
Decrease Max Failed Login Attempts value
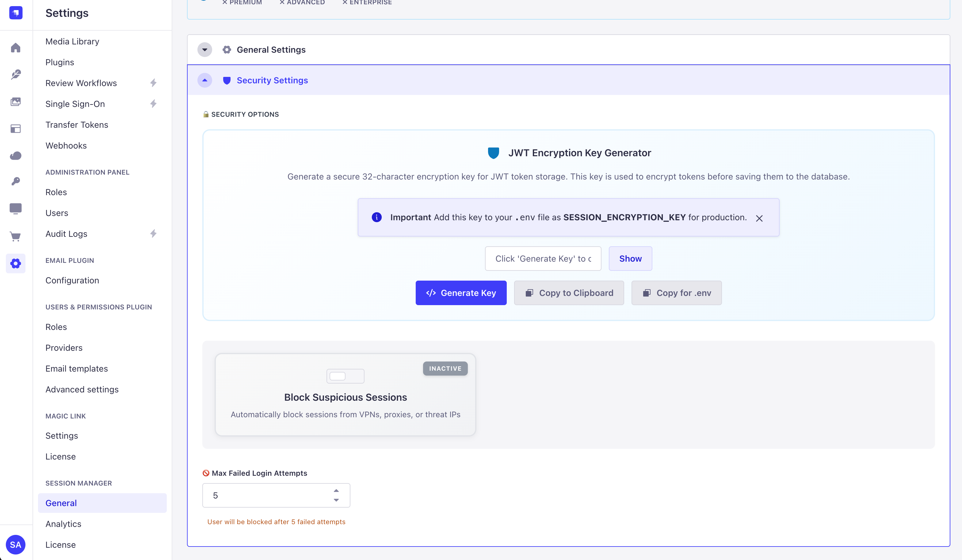336,500
